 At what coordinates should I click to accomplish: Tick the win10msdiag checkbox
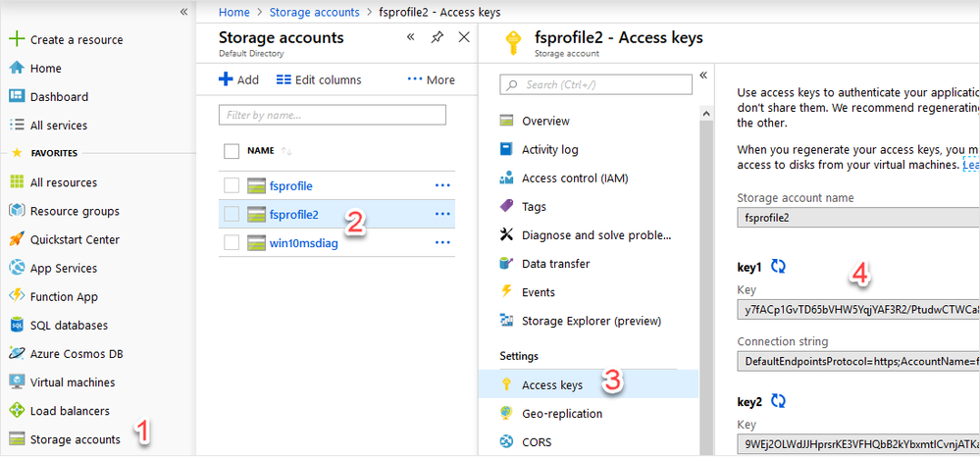[232, 242]
